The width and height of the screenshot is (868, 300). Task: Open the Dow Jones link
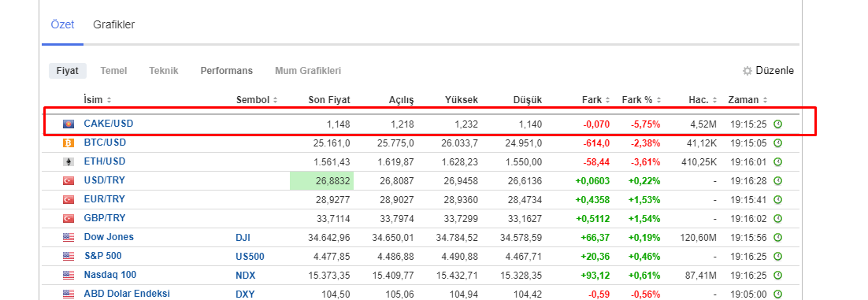109,236
